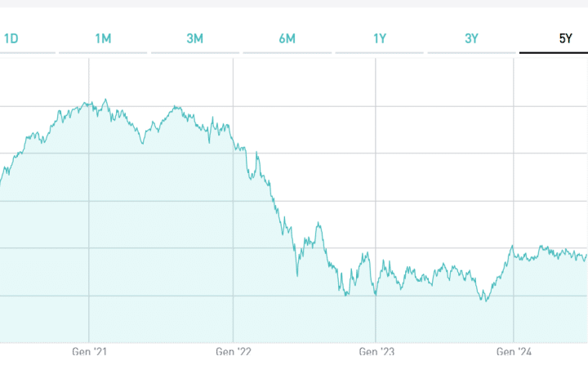Select the 1D time range tab
The width and height of the screenshot is (588, 392).
pos(11,38)
